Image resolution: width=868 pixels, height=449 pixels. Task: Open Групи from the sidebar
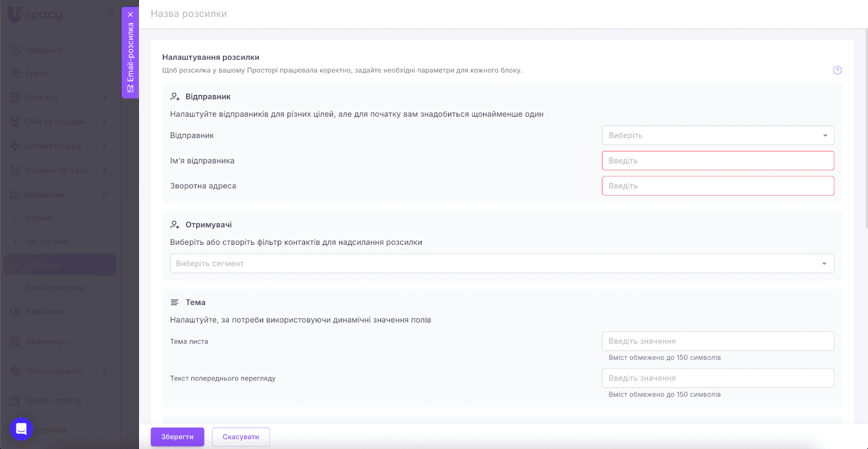click(x=37, y=73)
